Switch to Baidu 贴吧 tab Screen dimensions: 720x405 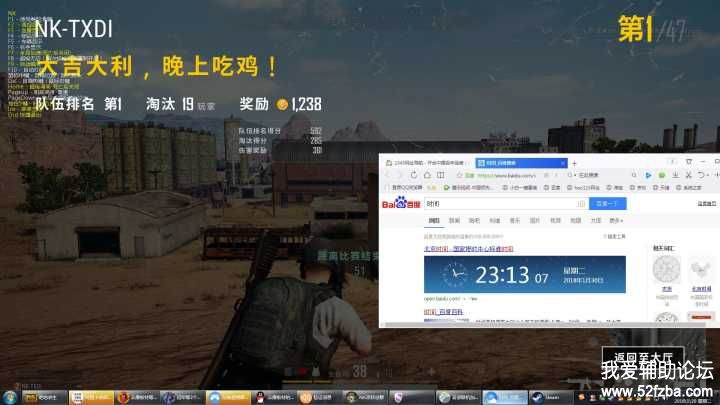pos(474,221)
